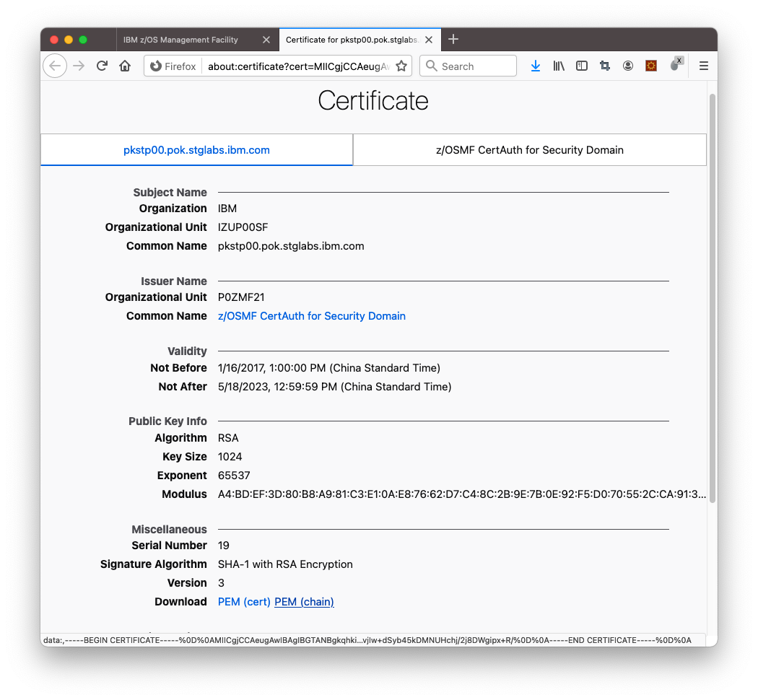Open the Library bookmarks and history

coord(558,66)
